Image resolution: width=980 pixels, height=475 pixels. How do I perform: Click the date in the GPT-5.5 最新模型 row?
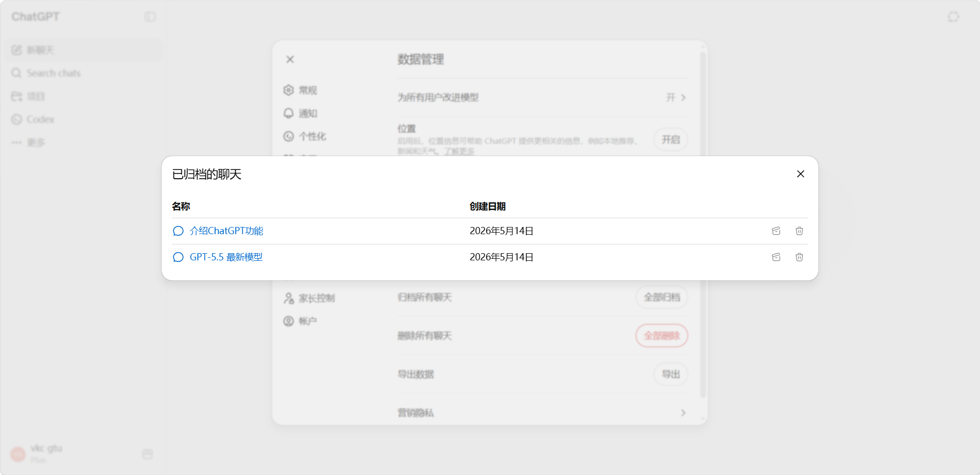click(x=501, y=257)
